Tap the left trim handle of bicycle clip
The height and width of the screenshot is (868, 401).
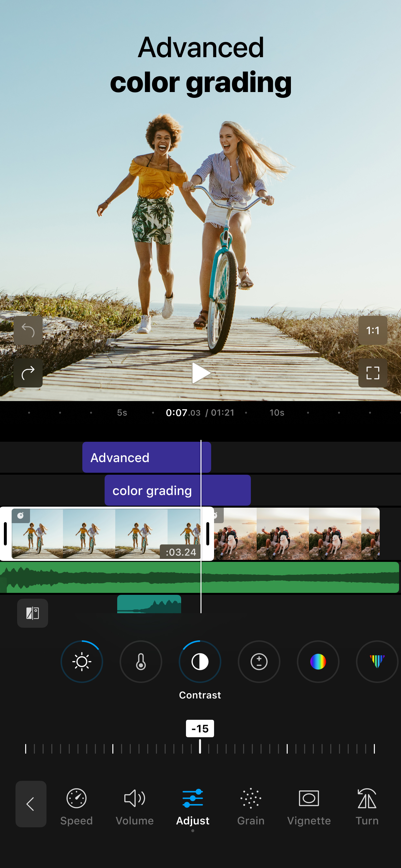tap(5, 533)
